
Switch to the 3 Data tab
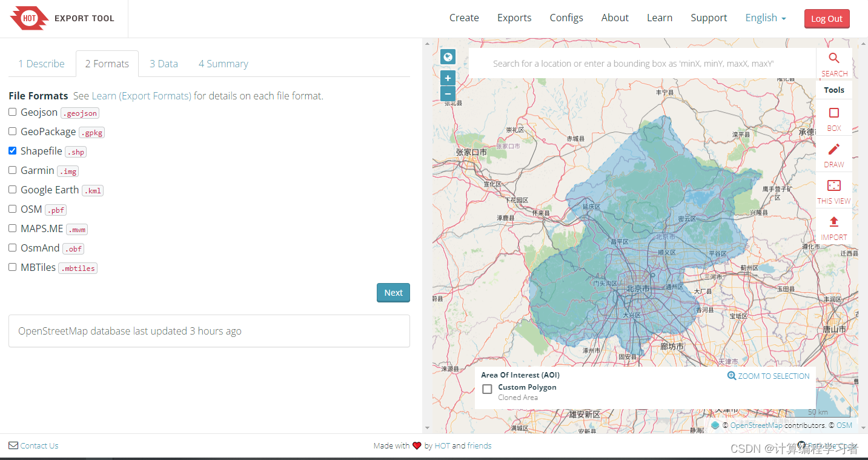click(x=164, y=63)
